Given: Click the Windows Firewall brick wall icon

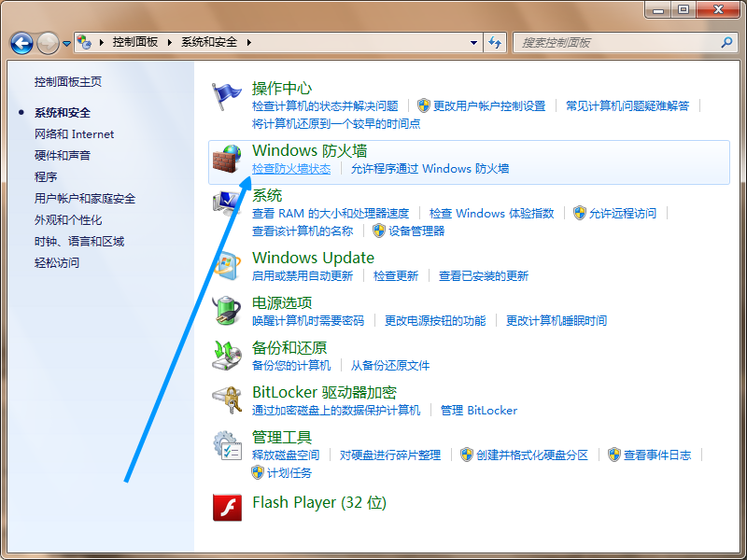Looking at the screenshot, I should click(227, 159).
